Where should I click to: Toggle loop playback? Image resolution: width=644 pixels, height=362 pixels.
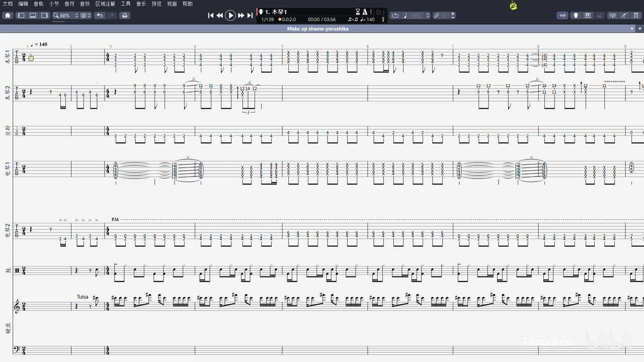[x=395, y=16]
